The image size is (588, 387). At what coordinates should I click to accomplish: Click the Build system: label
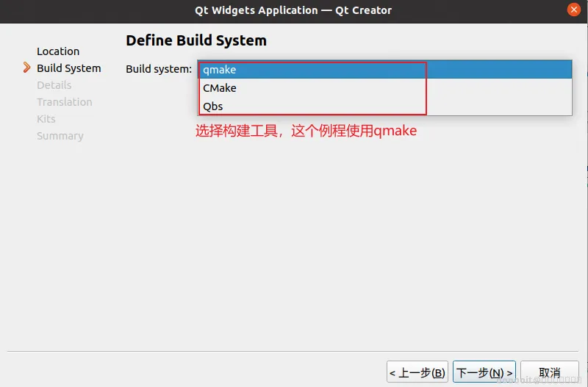[x=159, y=69]
